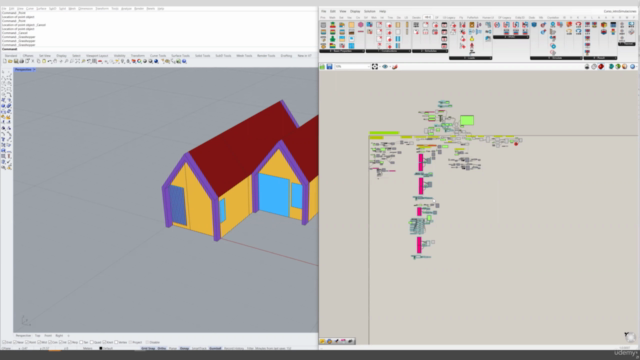This screenshot has height=360, width=640.
Task: Toggle the Near osnap checkbox
Action: click(x=15, y=342)
